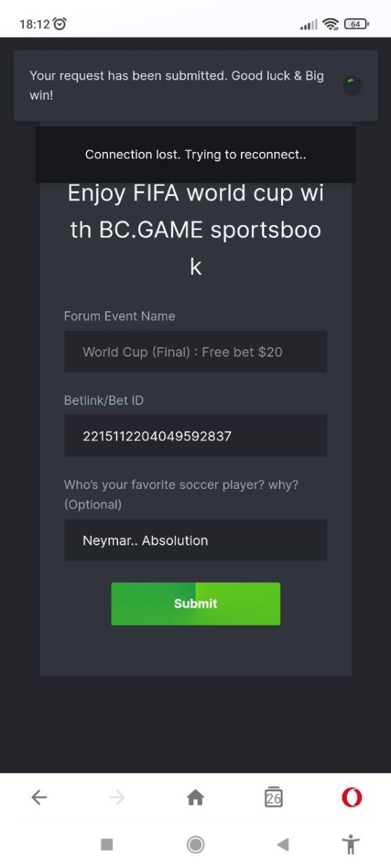Edit the Betlink/Bet ID field
Viewport: 391px width, 868px height.
point(195,435)
